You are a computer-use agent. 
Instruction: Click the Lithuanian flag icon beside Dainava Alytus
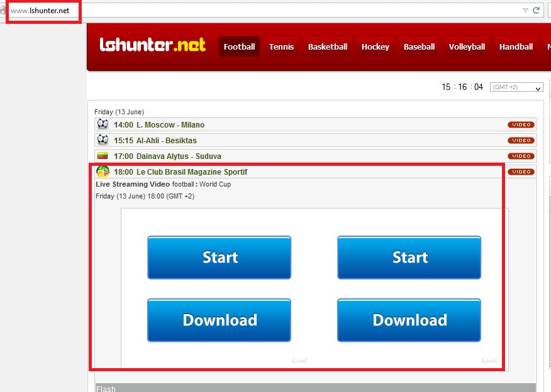click(x=103, y=155)
